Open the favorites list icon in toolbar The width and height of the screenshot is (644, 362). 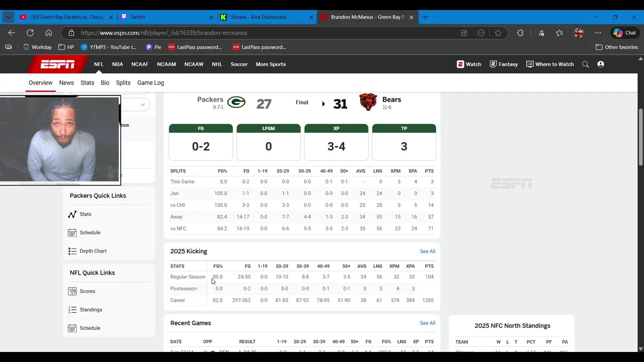click(559, 33)
